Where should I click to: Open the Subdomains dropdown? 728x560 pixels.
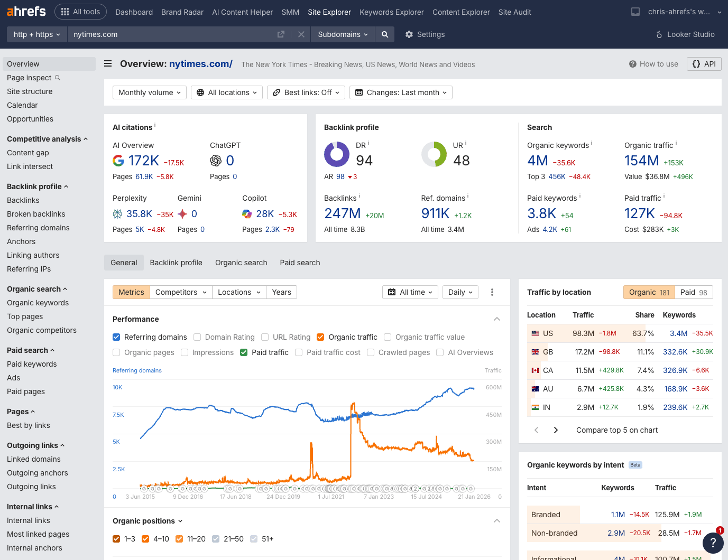pos(343,34)
